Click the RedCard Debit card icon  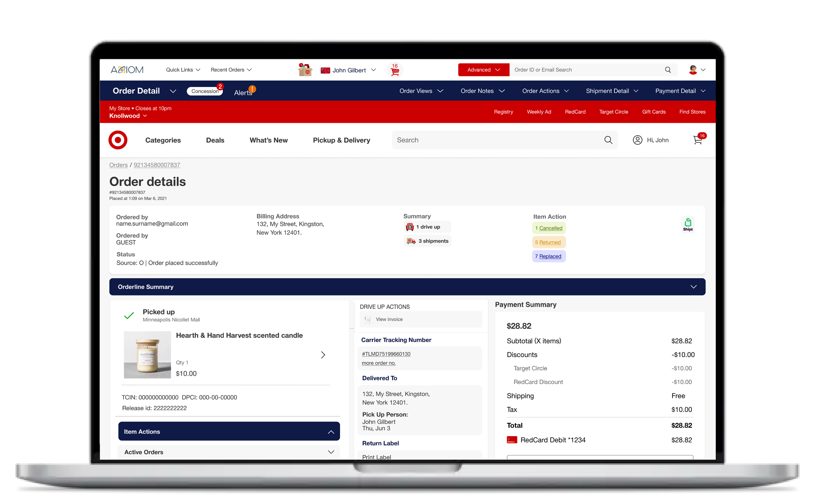512,440
